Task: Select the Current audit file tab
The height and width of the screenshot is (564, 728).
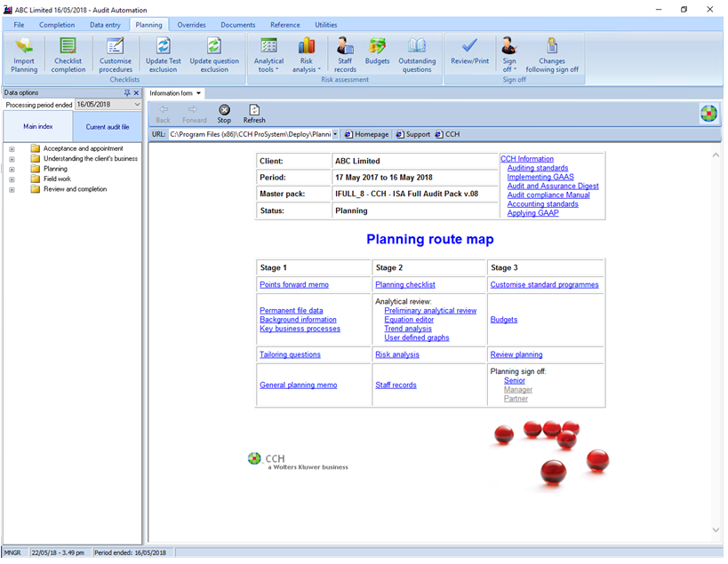Action: 108,127
